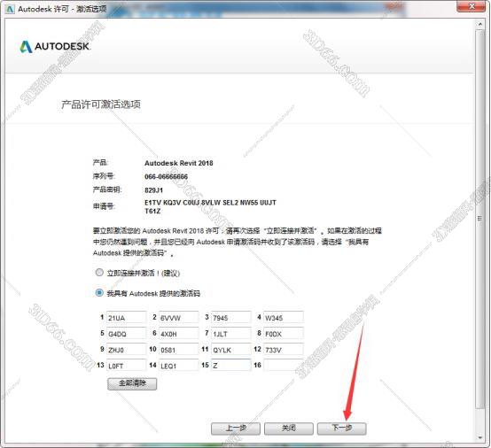491x448 pixels.
Task: Click activation code field 2 containing 6VVW
Action: pyautogui.click(x=178, y=317)
